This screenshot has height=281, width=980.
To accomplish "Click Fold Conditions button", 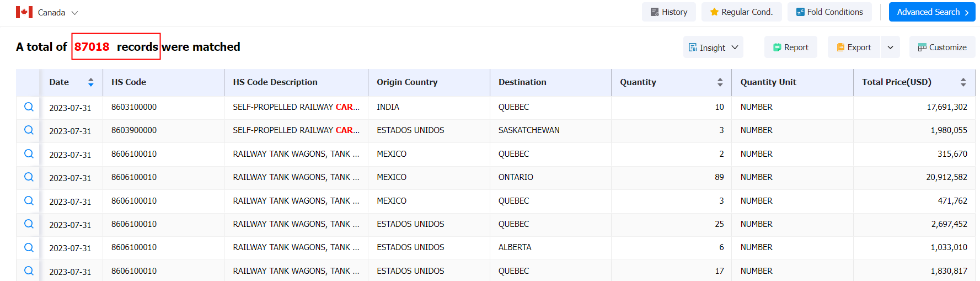I will point(829,12).
